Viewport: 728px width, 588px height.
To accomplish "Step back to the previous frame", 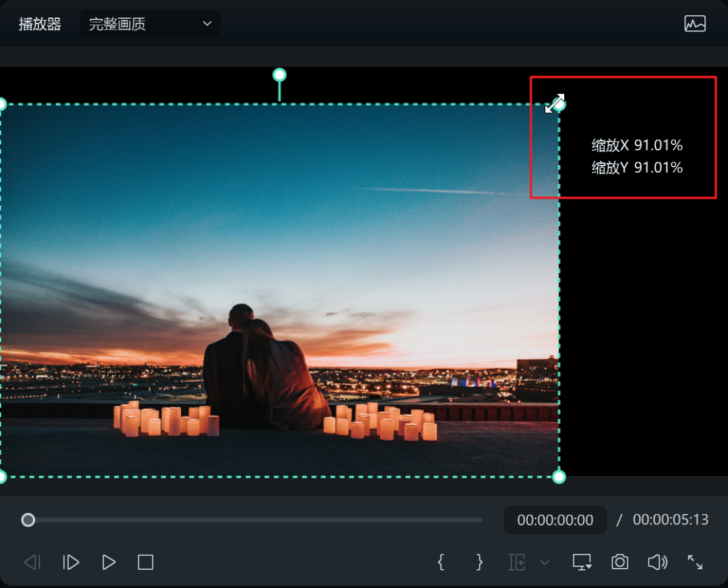I will (32, 563).
